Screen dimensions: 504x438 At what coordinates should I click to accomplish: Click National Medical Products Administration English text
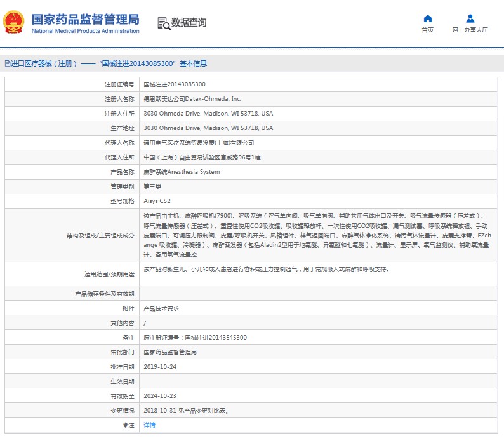click(85, 31)
